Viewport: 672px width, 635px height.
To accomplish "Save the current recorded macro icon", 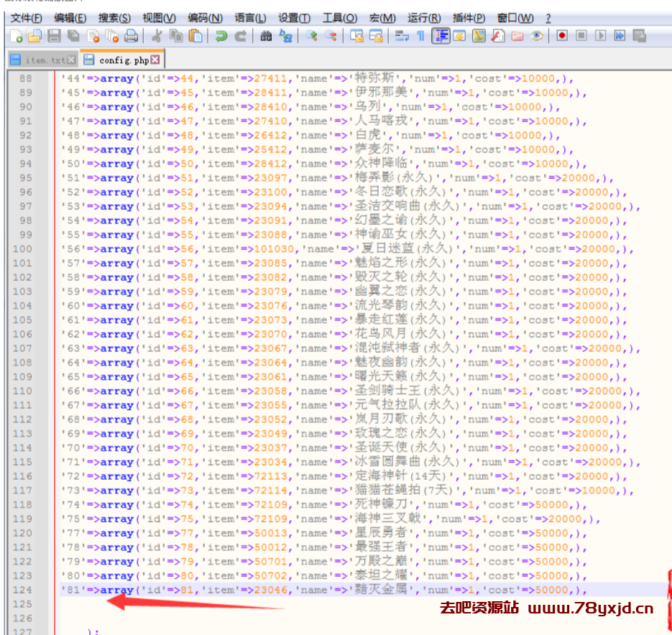I will (x=639, y=36).
